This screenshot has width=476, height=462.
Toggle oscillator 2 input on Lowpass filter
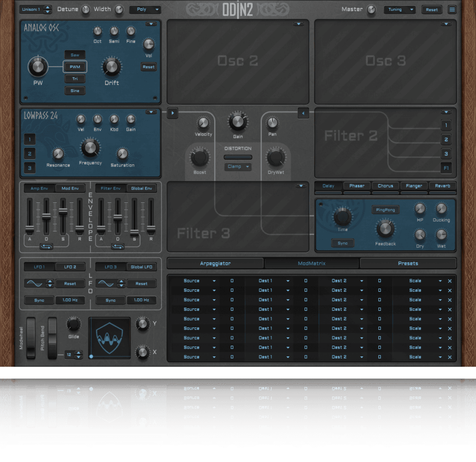pyautogui.click(x=29, y=154)
